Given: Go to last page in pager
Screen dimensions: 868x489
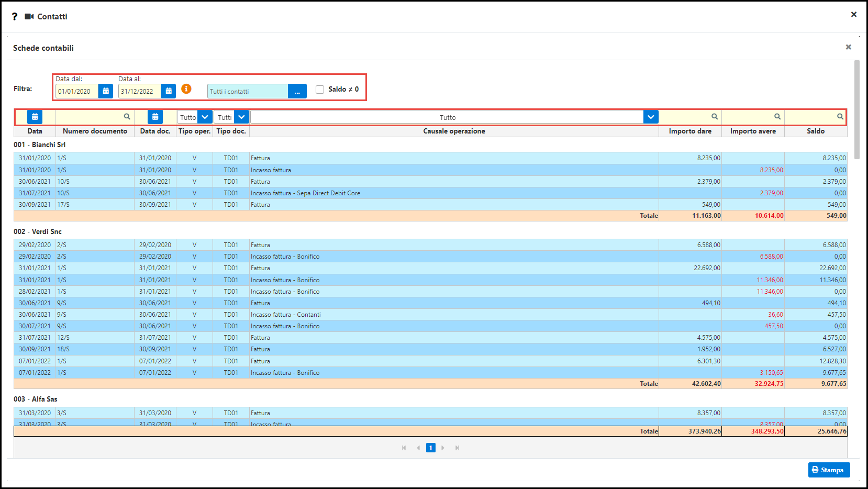Looking at the screenshot, I should [x=457, y=448].
